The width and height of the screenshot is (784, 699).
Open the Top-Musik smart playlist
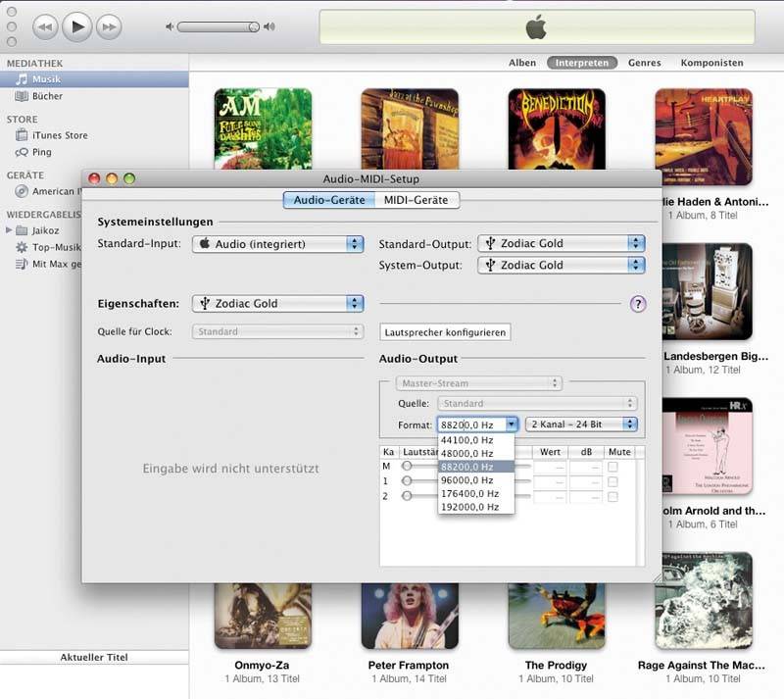48,247
